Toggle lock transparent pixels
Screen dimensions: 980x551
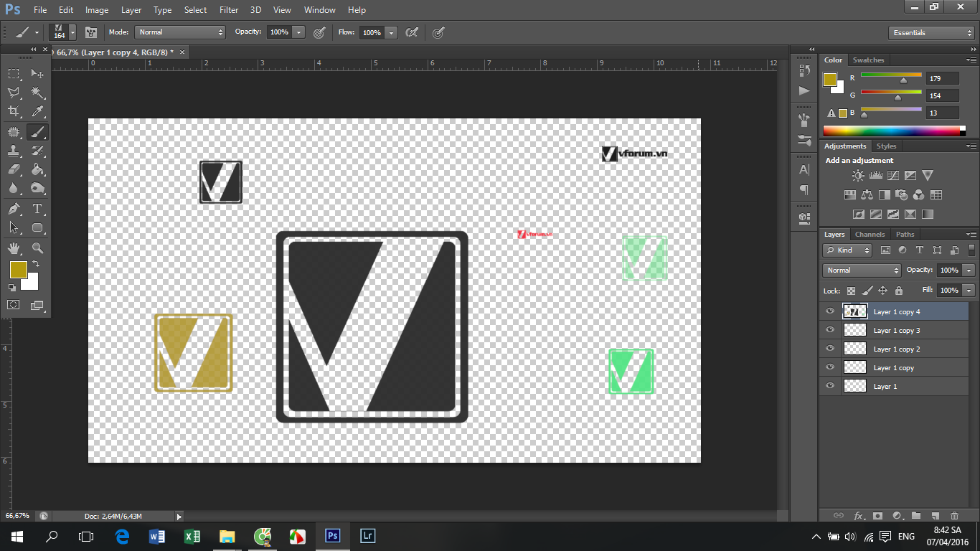851,291
